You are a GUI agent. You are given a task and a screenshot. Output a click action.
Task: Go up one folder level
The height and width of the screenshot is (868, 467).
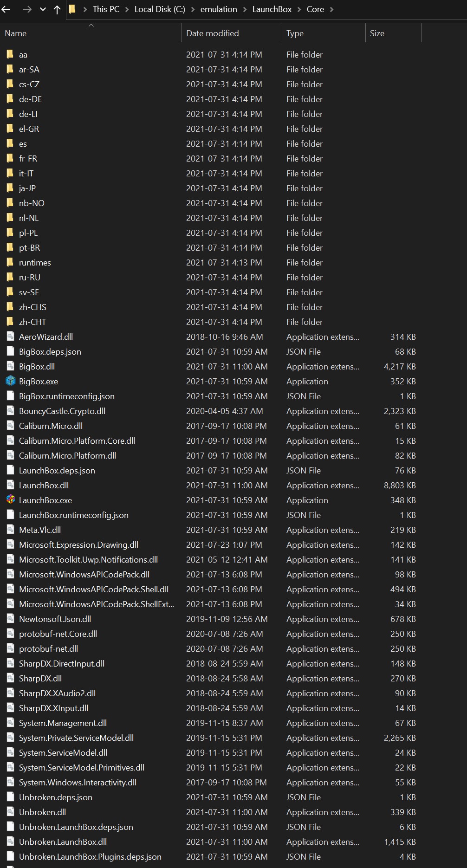pyautogui.click(x=57, y=9)
